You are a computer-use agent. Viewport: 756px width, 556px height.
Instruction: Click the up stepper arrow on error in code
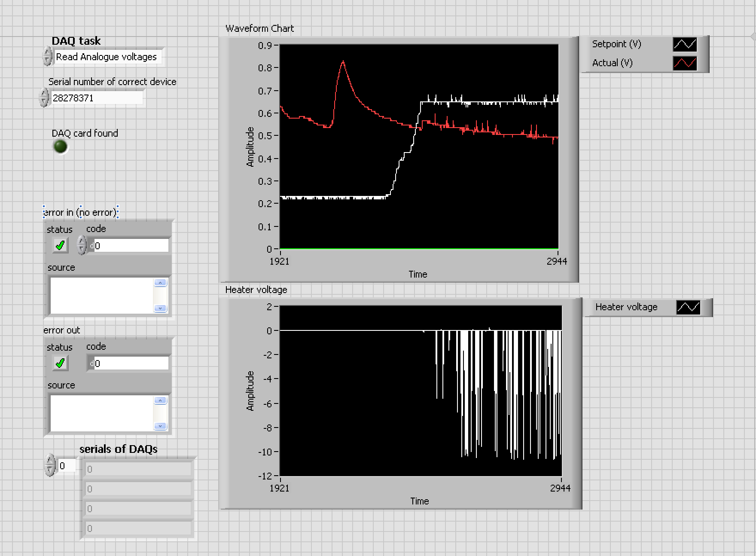click(x=81, y=241)
